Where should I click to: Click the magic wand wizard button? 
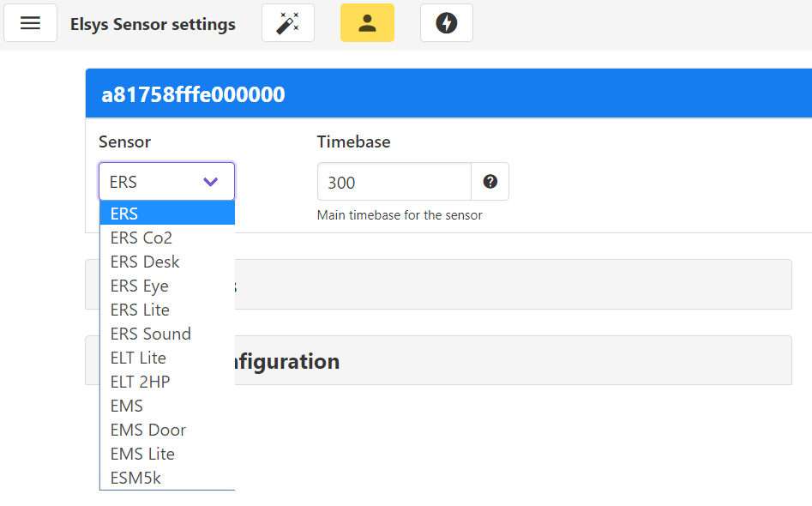coord(288,23)
